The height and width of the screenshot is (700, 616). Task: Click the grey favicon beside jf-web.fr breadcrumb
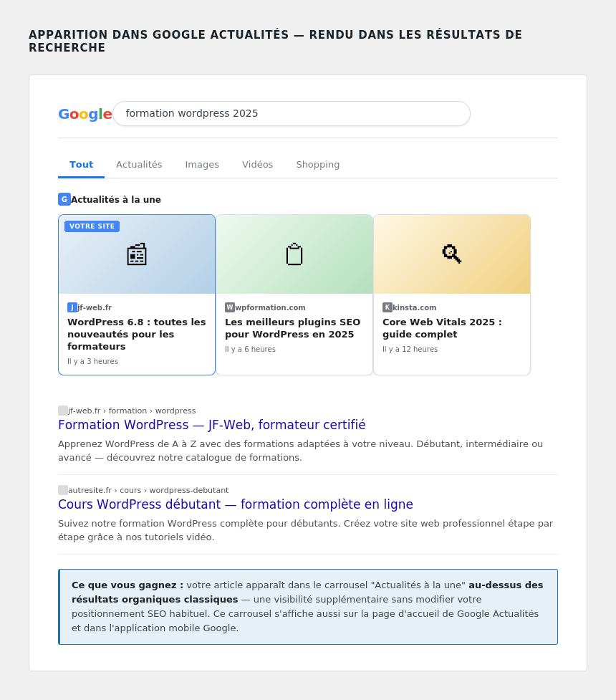[x=63, y=411]
